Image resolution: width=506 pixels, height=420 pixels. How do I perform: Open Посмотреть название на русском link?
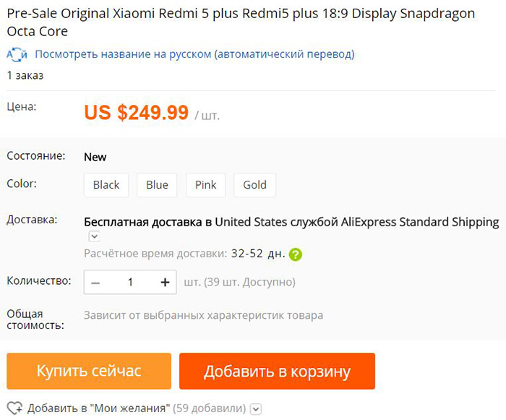click(194, 54)
